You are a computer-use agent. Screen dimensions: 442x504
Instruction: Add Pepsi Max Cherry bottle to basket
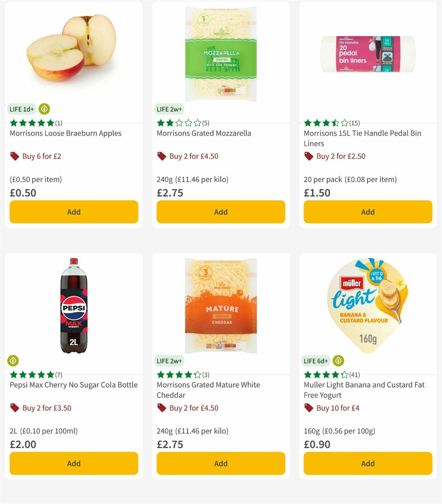(x=74, y=463)
